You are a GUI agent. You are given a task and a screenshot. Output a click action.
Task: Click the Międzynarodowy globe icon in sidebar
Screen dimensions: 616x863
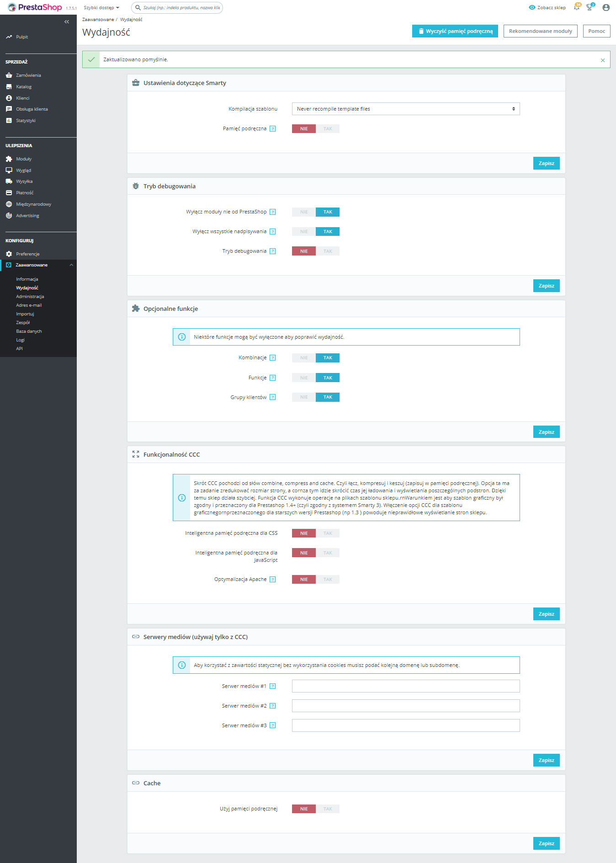(x=9, y=204)
